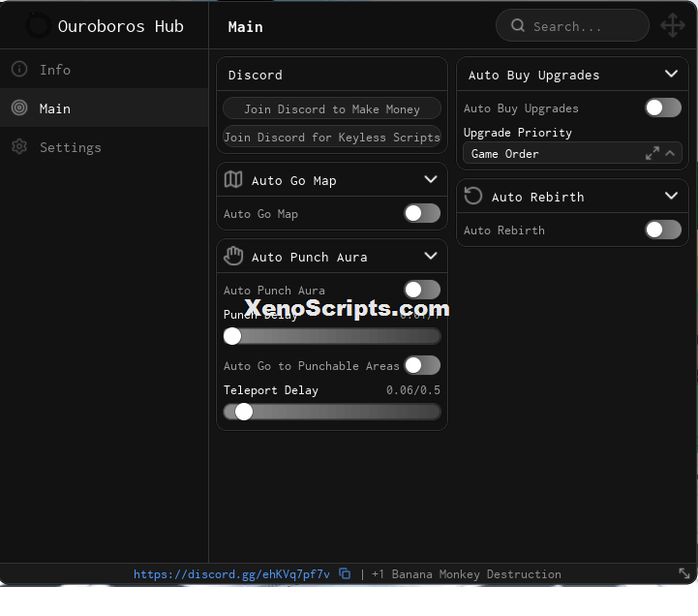Click the resize arrow icon in footer corner
The height and width of the screenshot is (616, 698).
(684, 573)
